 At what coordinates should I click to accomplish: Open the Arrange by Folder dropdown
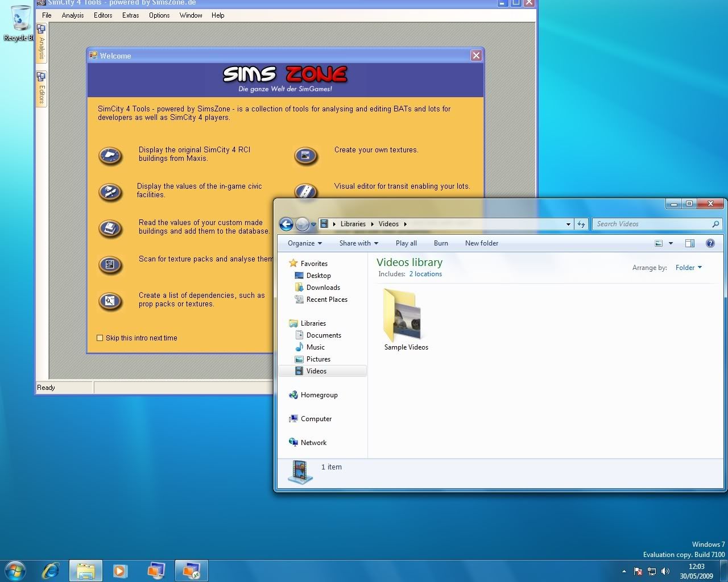[688, 268]
